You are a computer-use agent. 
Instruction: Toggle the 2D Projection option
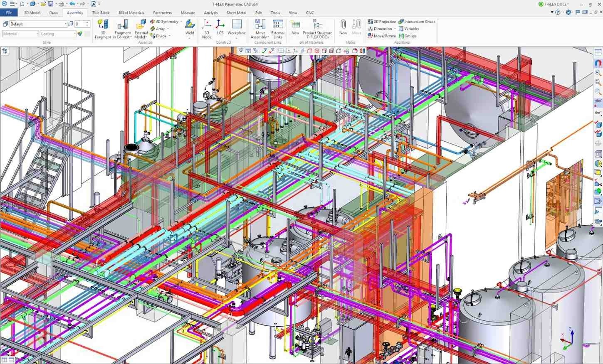[x=382, y=21]
